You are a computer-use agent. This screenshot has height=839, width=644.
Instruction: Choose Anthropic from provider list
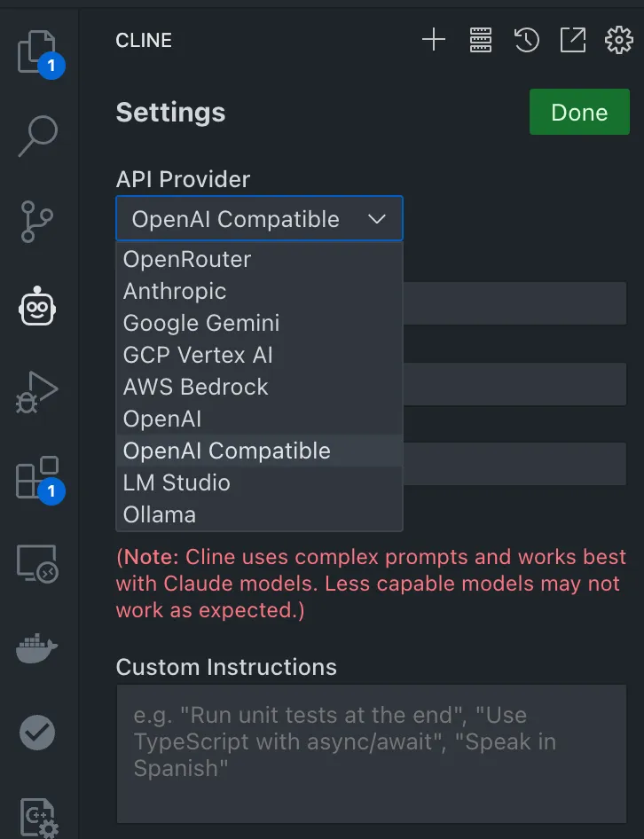click(259, 291)
